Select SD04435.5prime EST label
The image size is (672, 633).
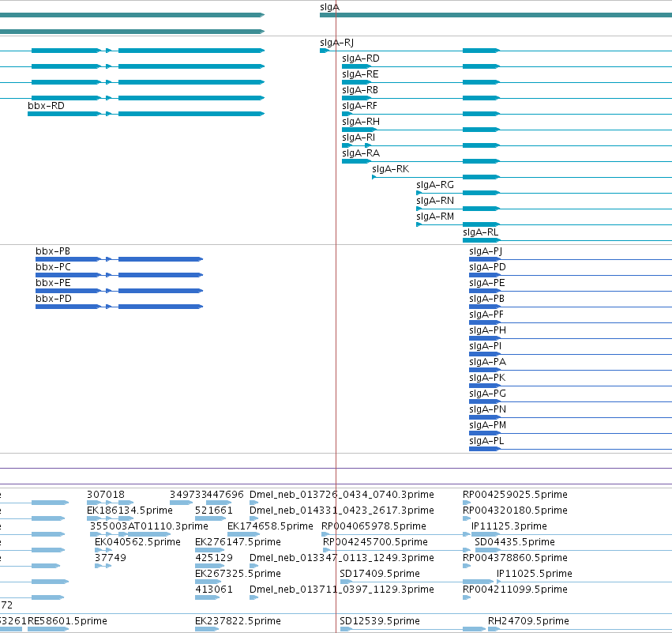[x=515, y=542]
